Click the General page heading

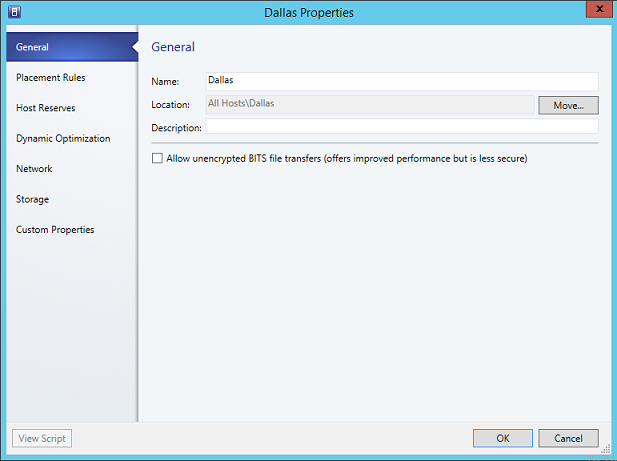coord(173,47)
